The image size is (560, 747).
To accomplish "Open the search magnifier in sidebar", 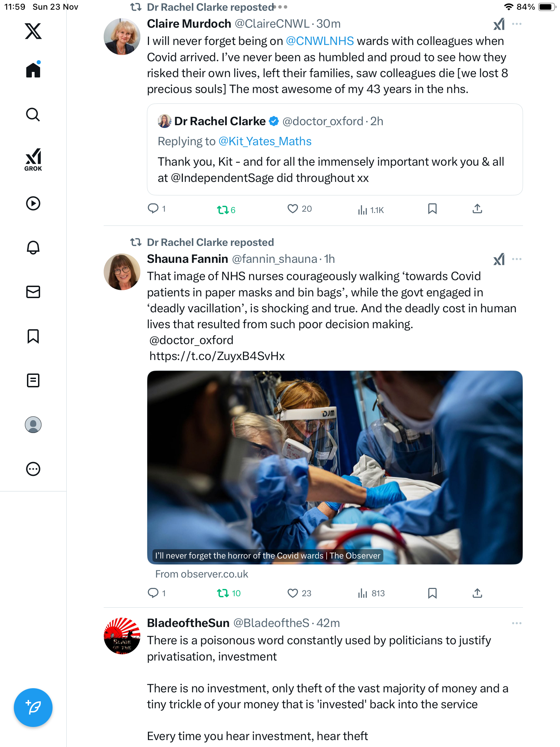I will [33, 114].
